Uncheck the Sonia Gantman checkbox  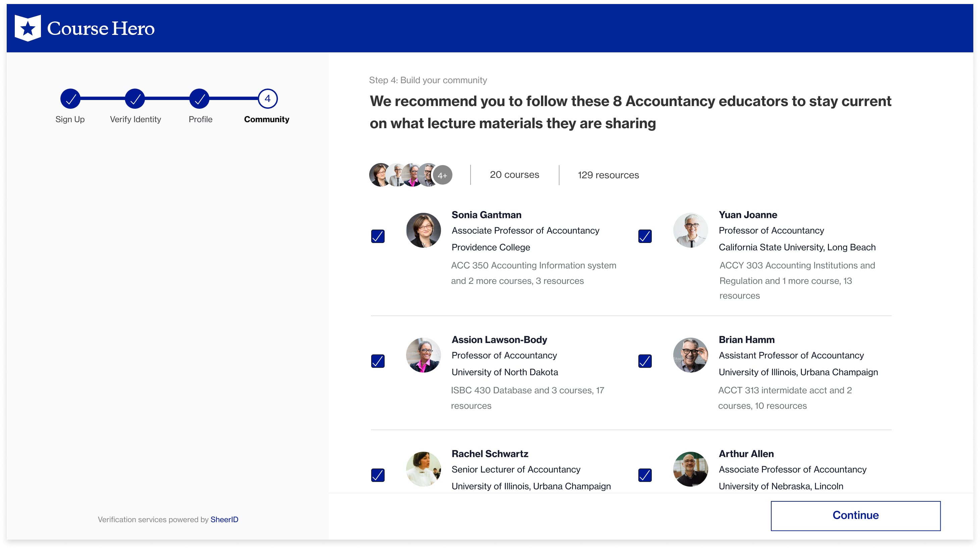(x=378, y=236)
